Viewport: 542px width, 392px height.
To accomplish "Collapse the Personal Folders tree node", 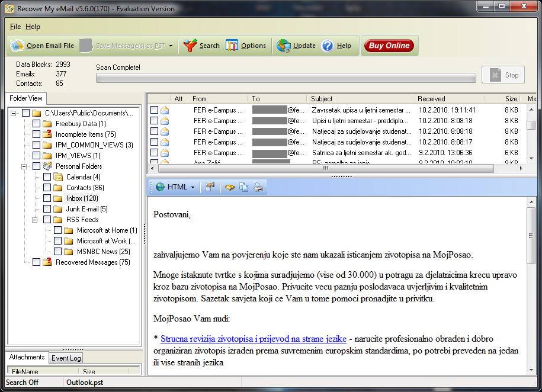I will coord(25,166).
